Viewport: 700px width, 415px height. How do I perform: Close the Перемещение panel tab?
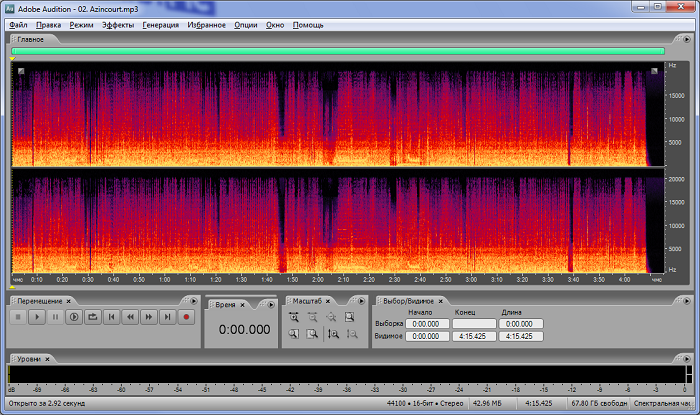69,300
